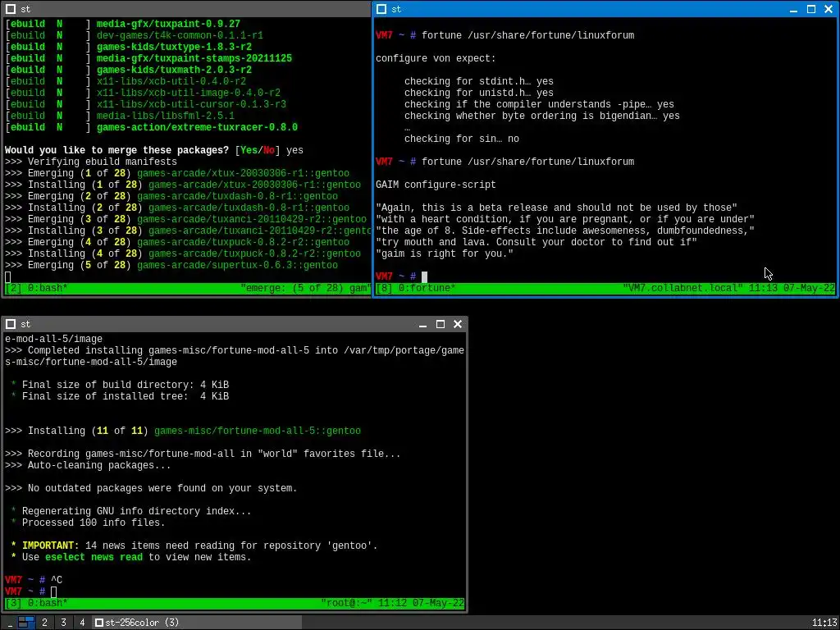Click the window menu icon of the top-left st terminal
840x630 pixels.
click(10, 8)
